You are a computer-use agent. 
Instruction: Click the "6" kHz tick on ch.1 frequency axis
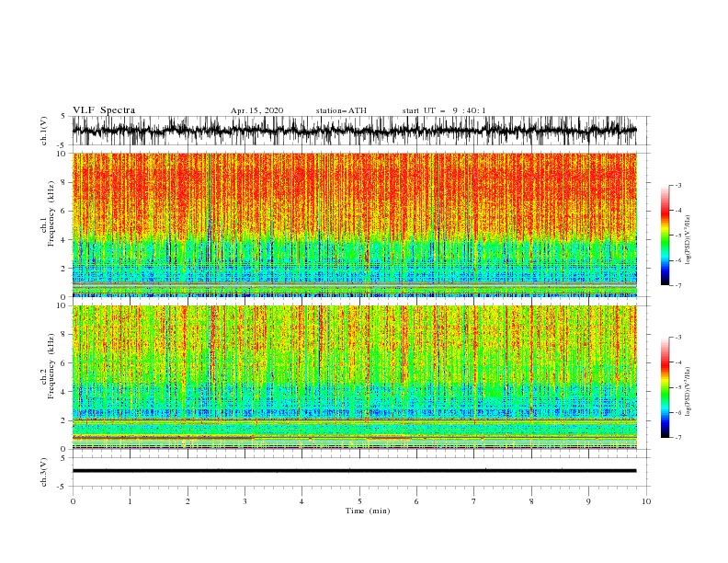[x=64, y=211]
